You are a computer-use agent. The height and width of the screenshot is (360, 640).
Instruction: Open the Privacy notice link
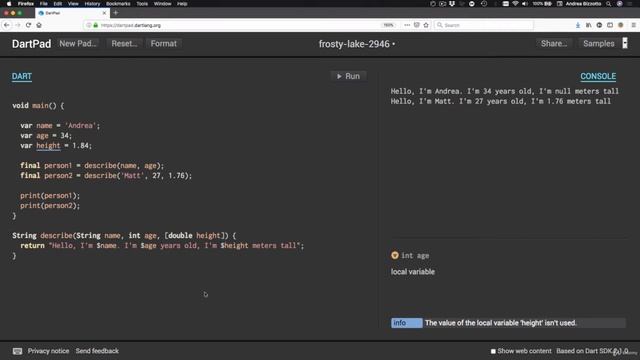pyautogui.click(x=48, y=351)
